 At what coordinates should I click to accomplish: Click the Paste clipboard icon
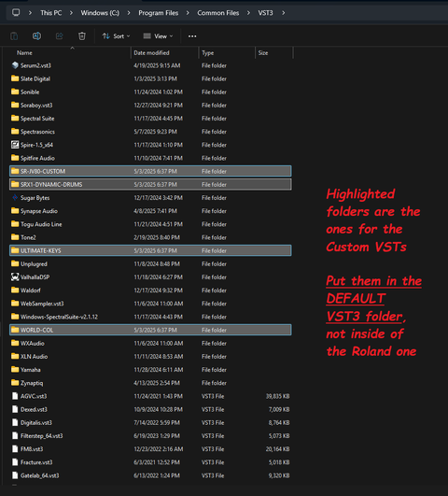(14, 36)
